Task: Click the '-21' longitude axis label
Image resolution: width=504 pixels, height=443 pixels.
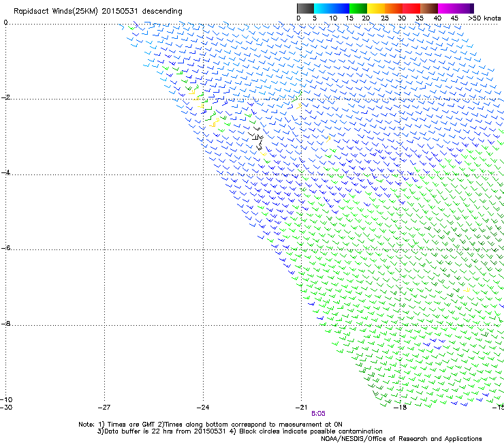Action: tap(301, 408)
